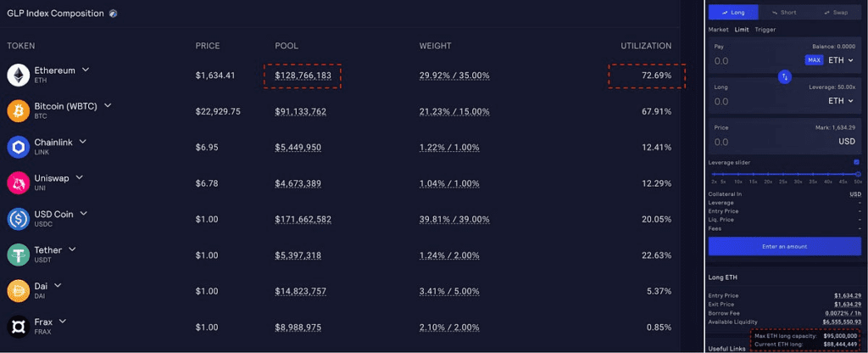Screen dimensions: 868x353
Task: Click the Uniswap pink unicorn icon
Action: point(19,183)
